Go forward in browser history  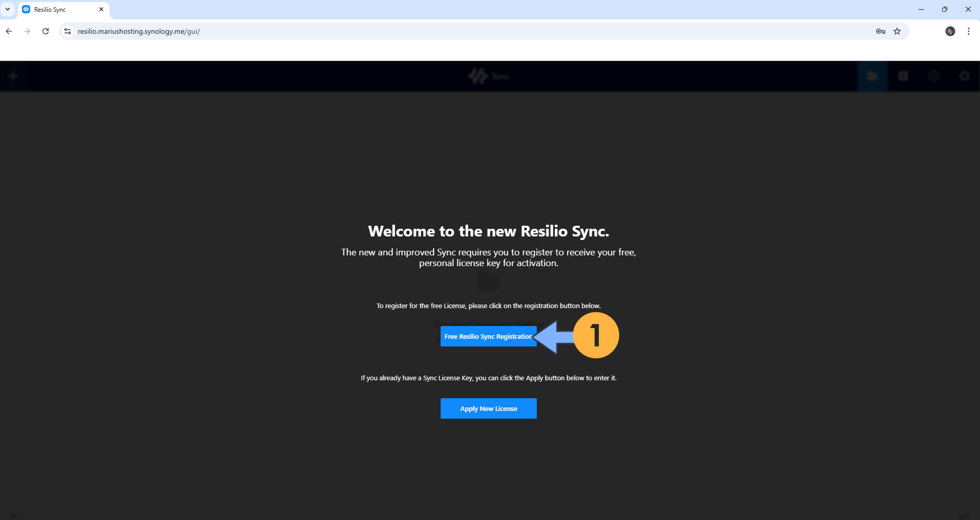27,31
